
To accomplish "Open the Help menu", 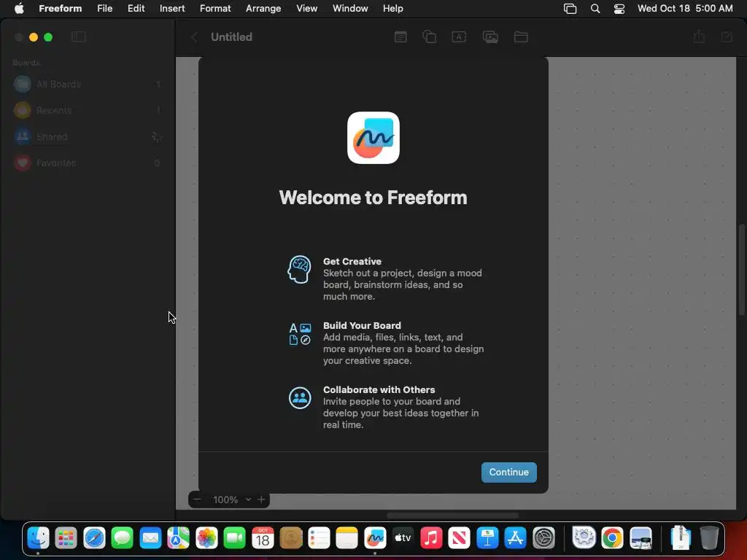I will [393, 8].
